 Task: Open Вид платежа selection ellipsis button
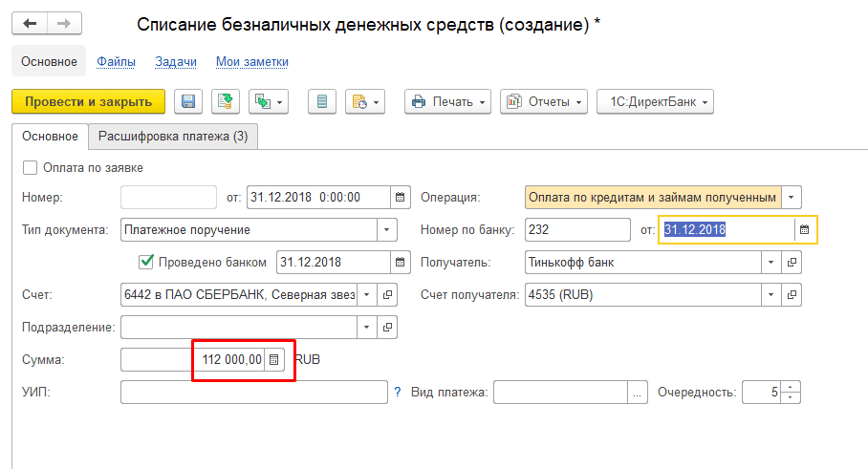click(638, 393)
